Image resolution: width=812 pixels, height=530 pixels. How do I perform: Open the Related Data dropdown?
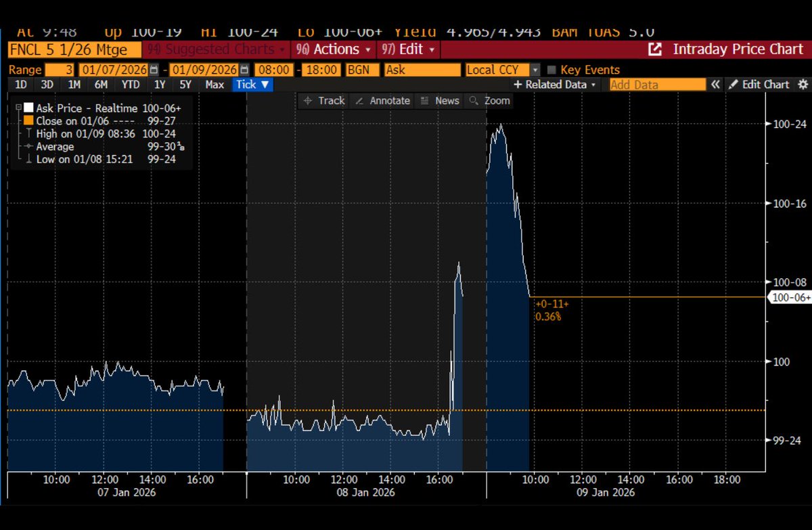pyautogui.click(x=556, y=85)
